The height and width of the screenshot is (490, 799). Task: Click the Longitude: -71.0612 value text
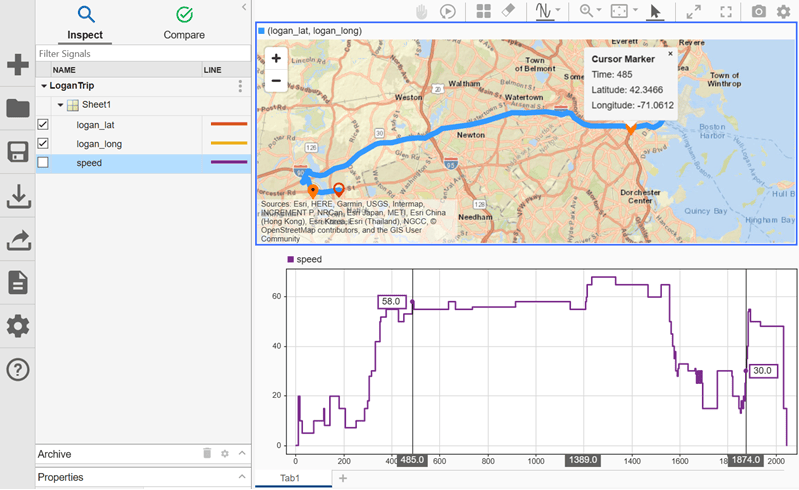(632, 105)
